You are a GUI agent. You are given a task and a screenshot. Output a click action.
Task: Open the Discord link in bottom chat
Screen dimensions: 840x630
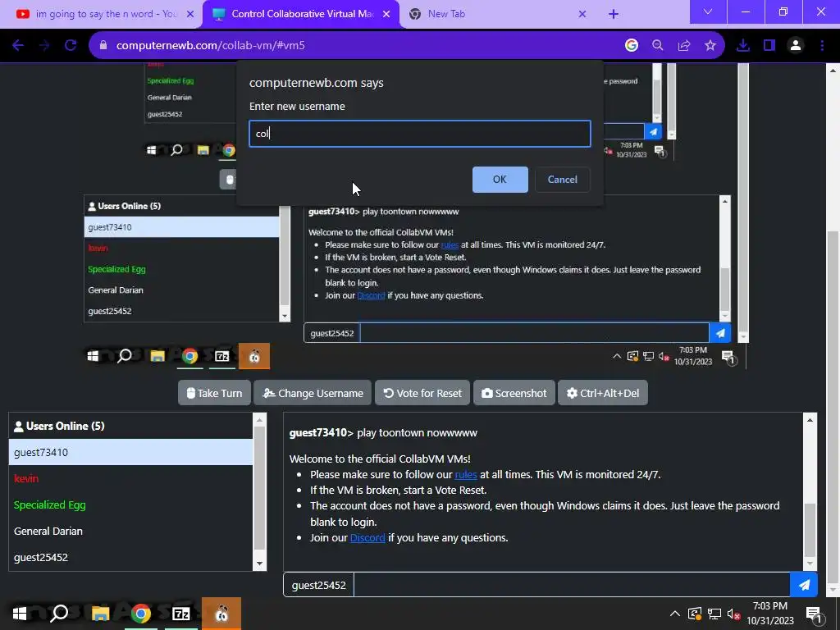coord(367,537)
